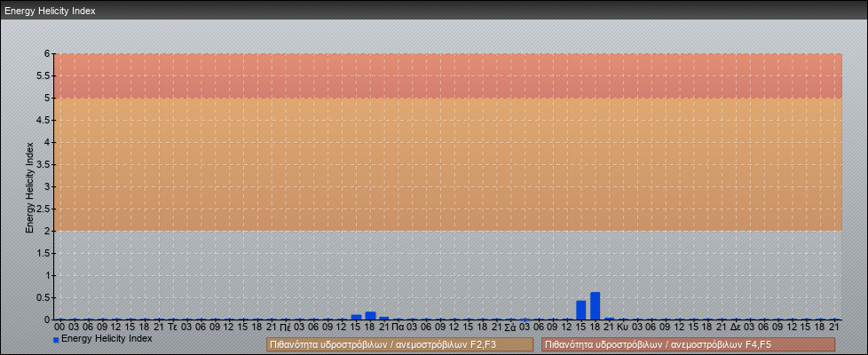
Task: Click the y-axis value 4.5
Action: (x=43, y=120)
